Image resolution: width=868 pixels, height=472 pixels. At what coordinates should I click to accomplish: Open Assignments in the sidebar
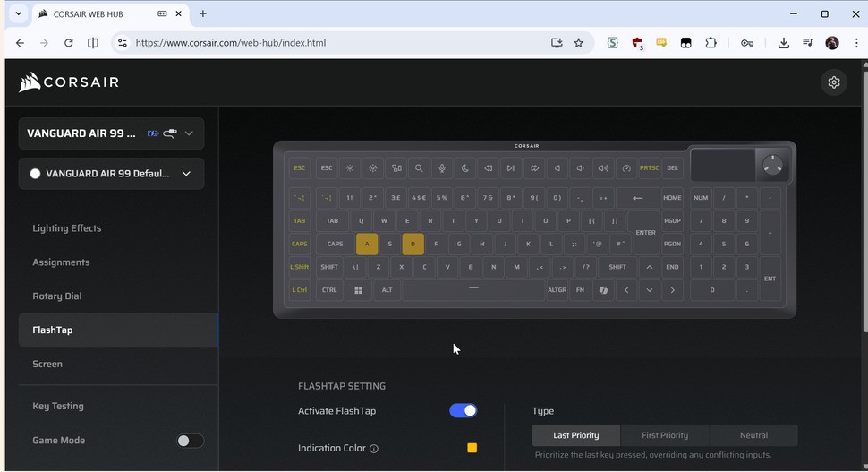tap(61, 262)
